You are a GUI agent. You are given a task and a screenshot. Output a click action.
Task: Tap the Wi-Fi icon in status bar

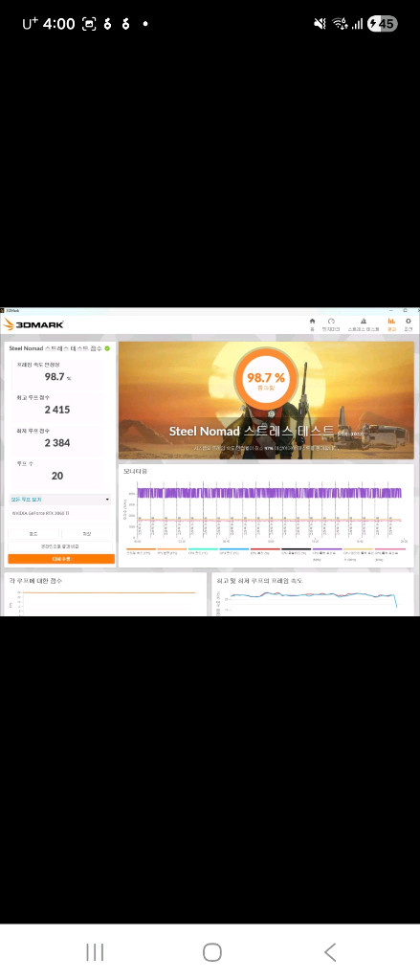(340, 24)
